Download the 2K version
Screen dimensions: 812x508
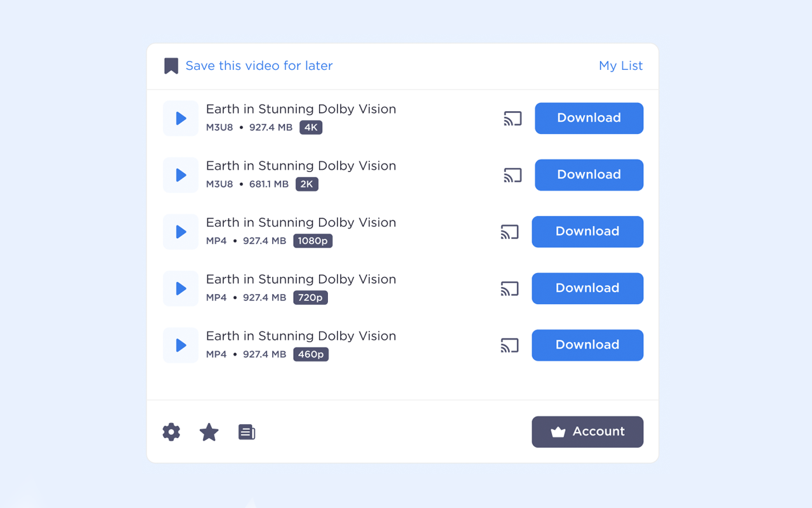tap(589, 175)
